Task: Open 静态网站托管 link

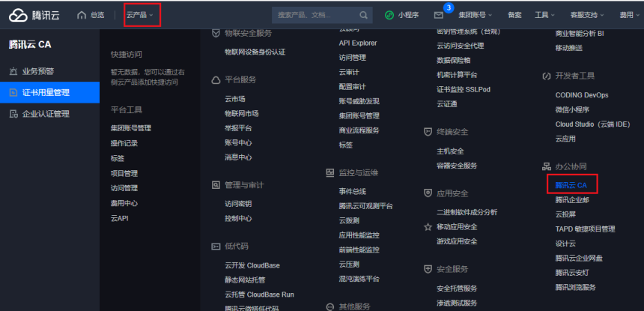Action: point(245,280)
